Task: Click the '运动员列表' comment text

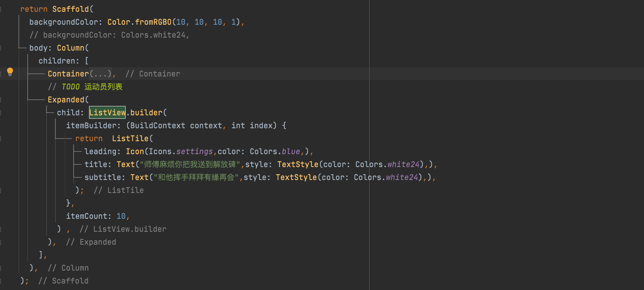Action: (x=103, y=86)
